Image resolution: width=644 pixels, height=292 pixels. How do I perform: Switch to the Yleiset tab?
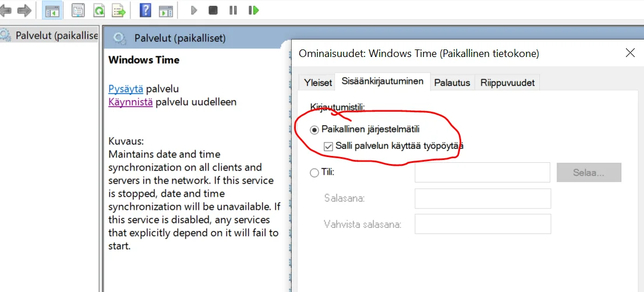point(318,83)
